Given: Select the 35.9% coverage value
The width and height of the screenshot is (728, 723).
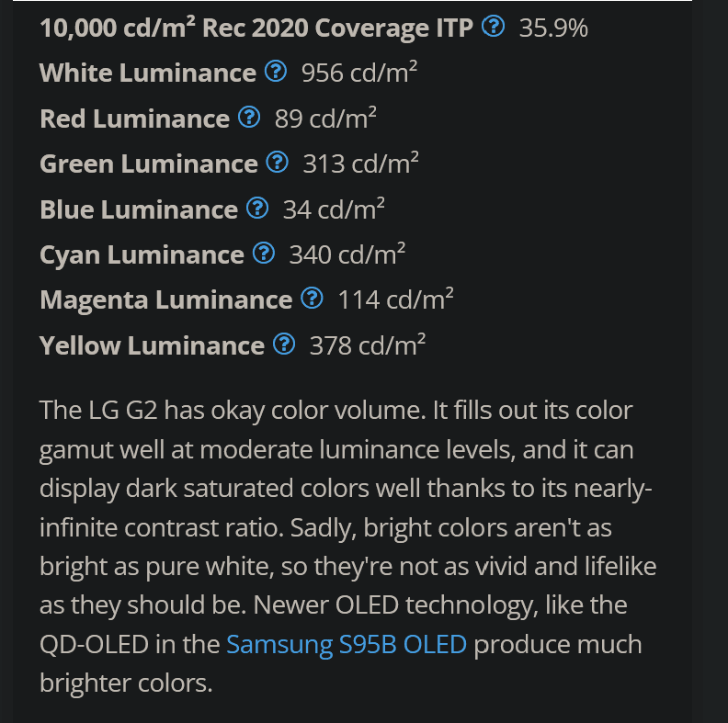Looking at the screenshot, I should coord(553,28).
